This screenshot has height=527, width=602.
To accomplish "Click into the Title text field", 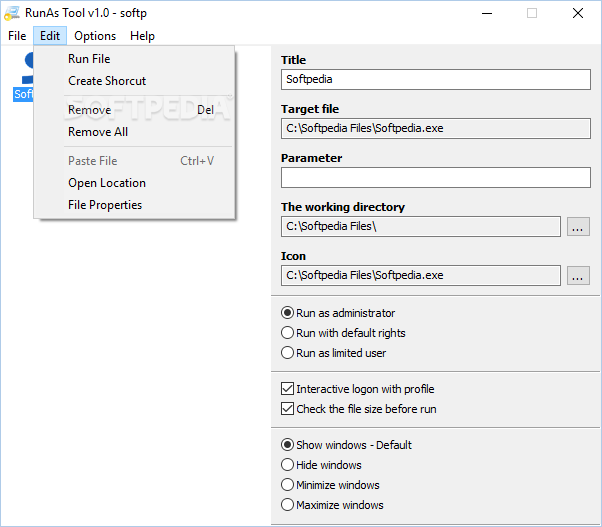I will [436, 79].
